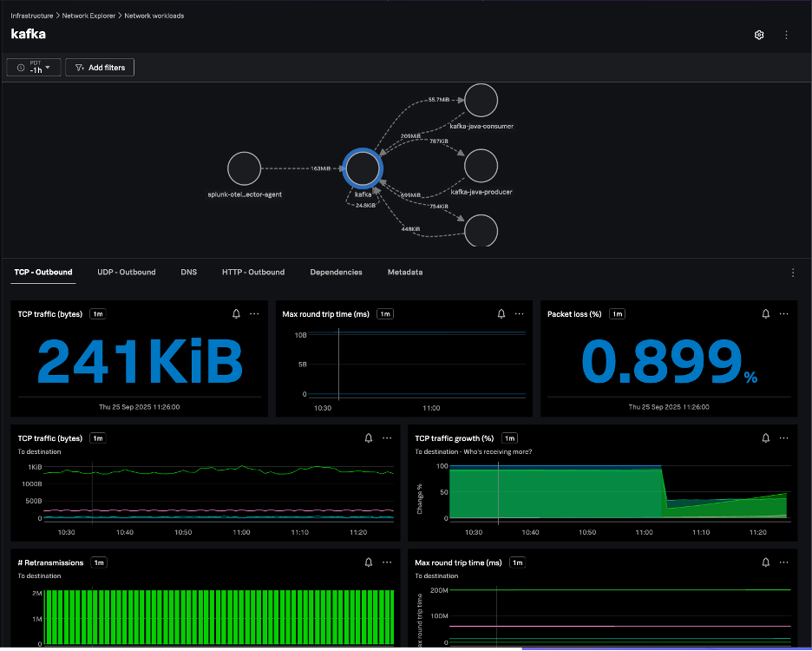Click alert bell on # Retransmissions chart
This screenshot has width=812, height=651.
369,562
